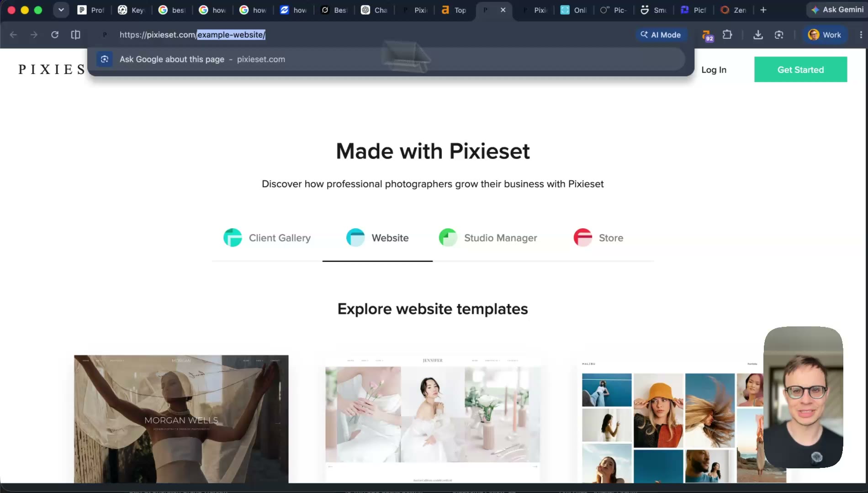Reload the current Pixieset page
This screenshot has width=868, height=493.
55,35
